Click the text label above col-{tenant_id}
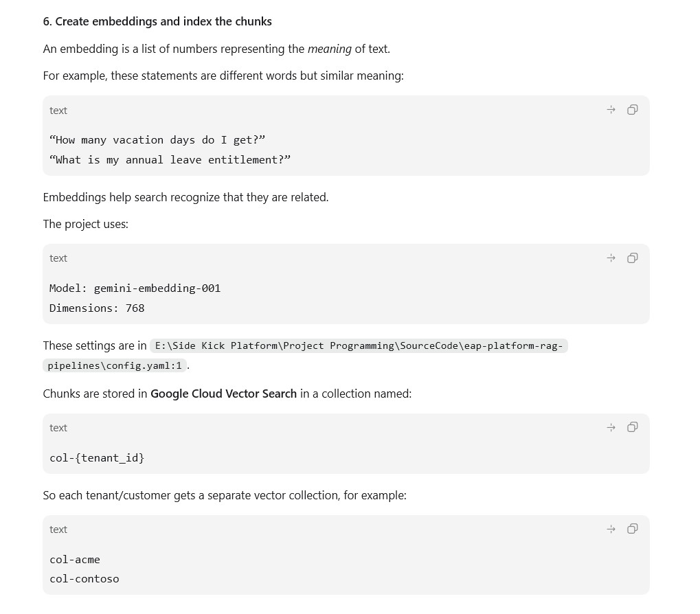The image size is (700, 614). point(58,427)
